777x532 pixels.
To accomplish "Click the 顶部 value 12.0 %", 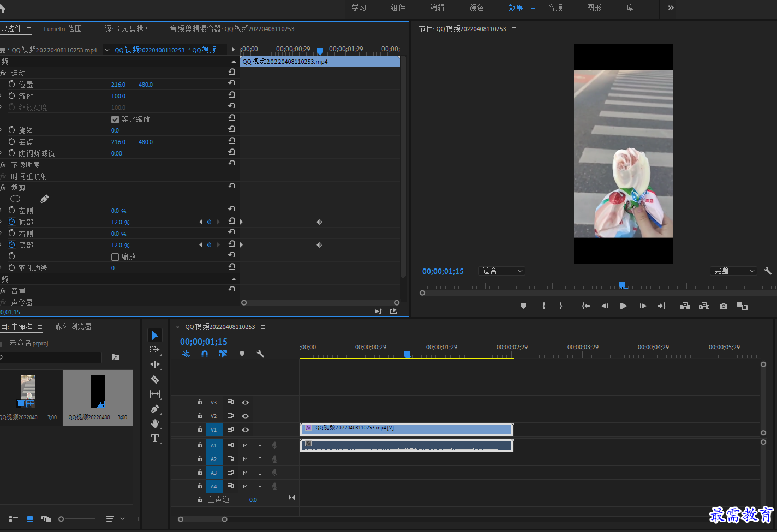I will [x=121, y=223].
